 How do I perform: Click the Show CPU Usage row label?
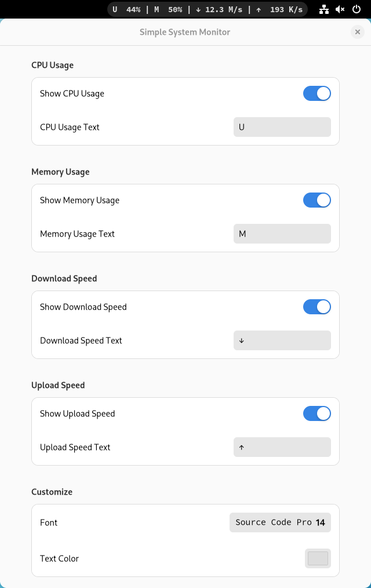(x=72, y=93)
